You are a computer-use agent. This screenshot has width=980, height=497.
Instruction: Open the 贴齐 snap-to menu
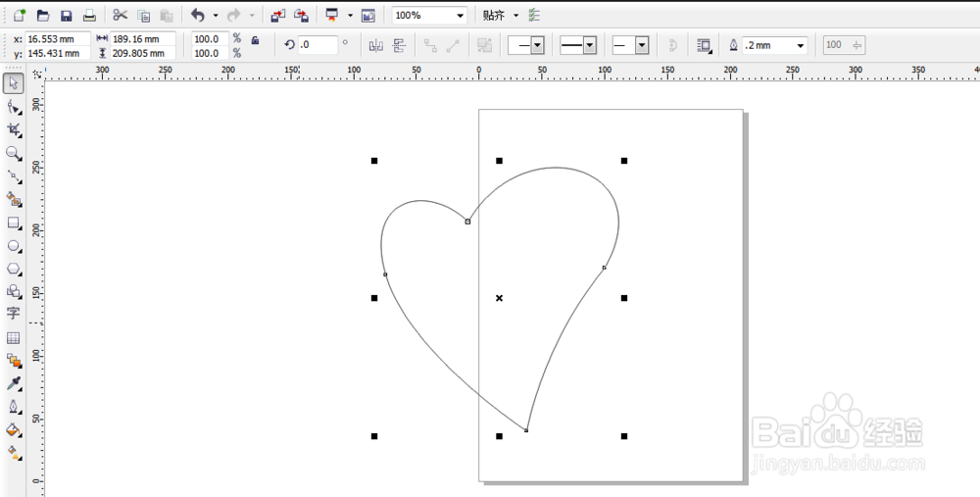coord(501,15)
